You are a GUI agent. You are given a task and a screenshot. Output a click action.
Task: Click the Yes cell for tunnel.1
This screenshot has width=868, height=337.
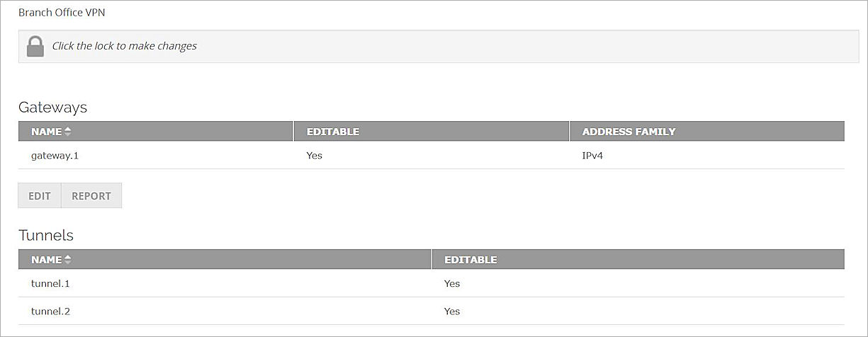point(452,283)
